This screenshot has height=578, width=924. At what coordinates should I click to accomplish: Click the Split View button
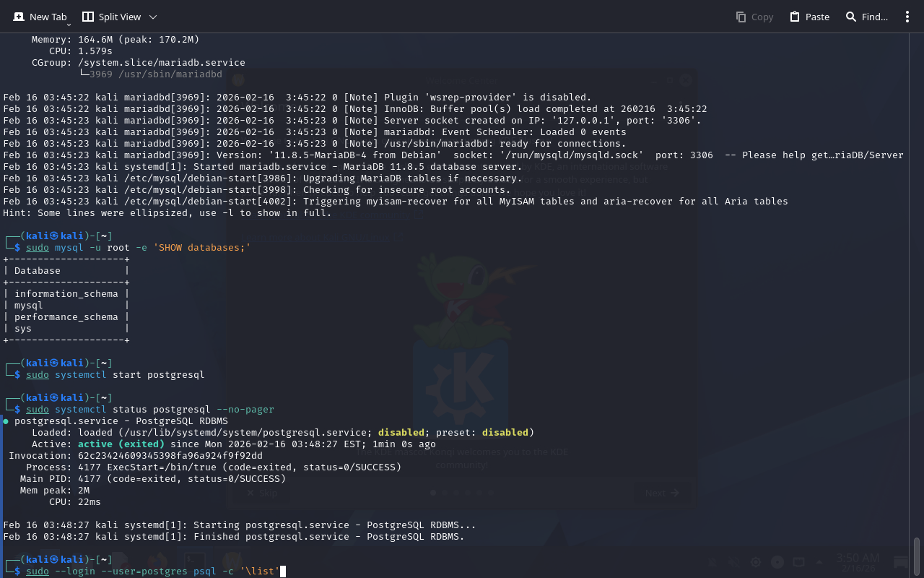click(111, 17)
